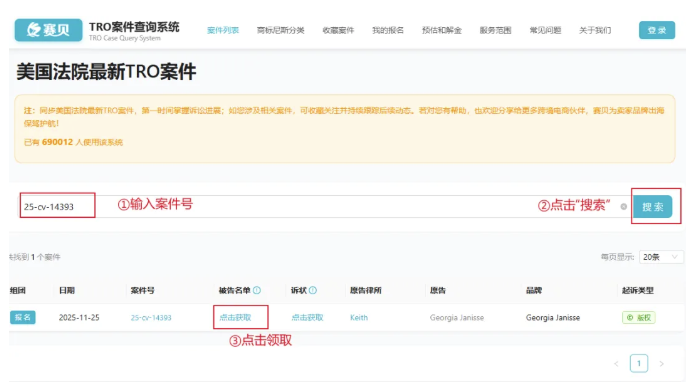This screenshot has width=690, height=382.
Task: Open the case link 25-cv-14393
Action: (x=151, y=318)
